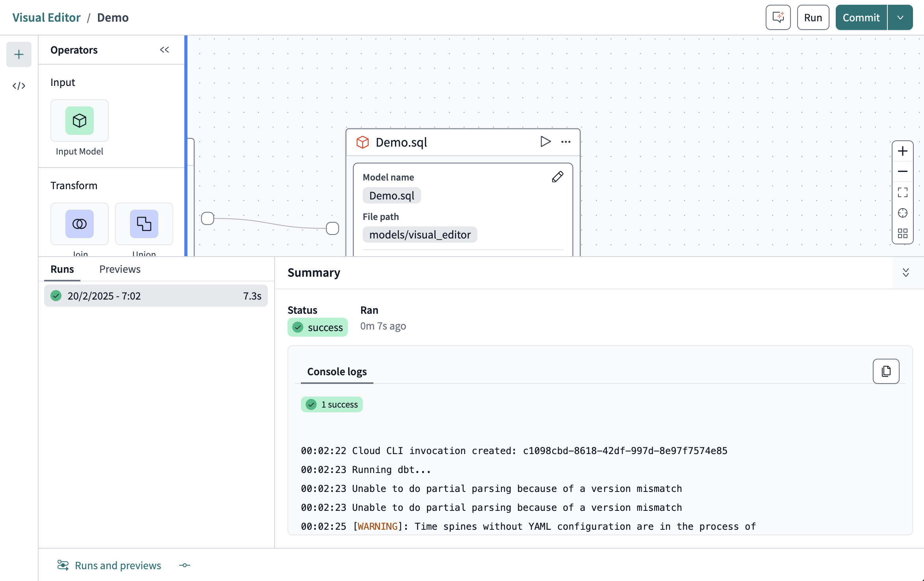
Task: Select the Input Model operator
Action: coord(79,121)
